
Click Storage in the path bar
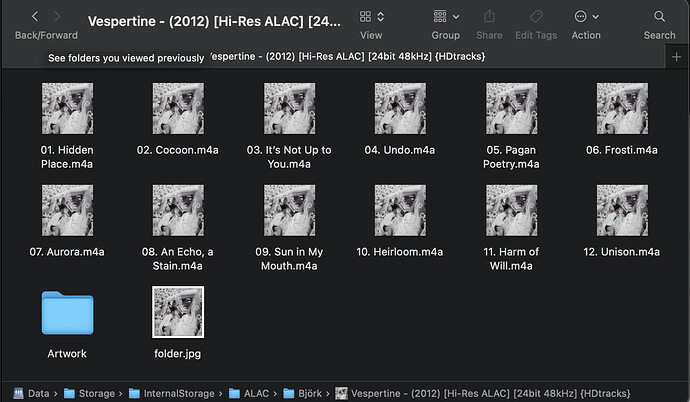tap(89, 393)
